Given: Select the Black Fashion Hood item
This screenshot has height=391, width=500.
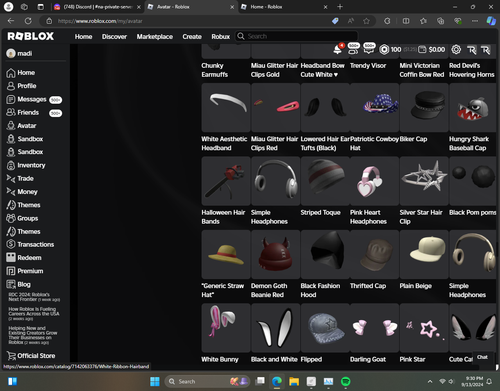Looking at the screenshot, I should 325,254.
